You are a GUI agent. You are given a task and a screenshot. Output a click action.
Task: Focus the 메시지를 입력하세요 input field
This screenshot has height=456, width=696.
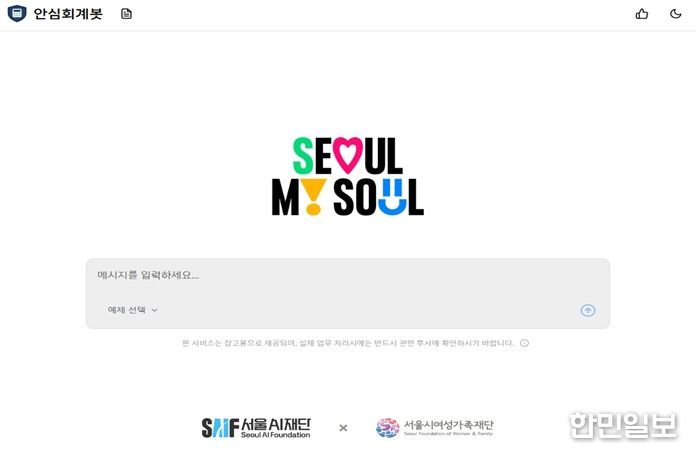tap(348, 275)
